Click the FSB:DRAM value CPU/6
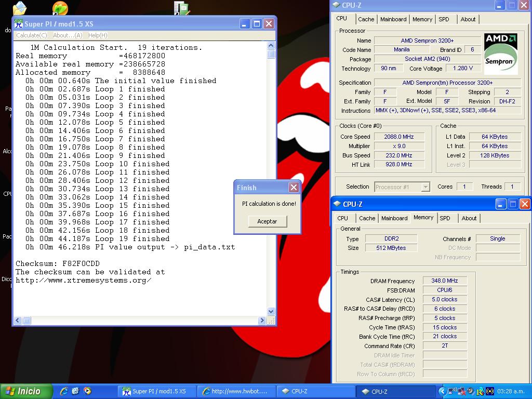 coord(445,290)
